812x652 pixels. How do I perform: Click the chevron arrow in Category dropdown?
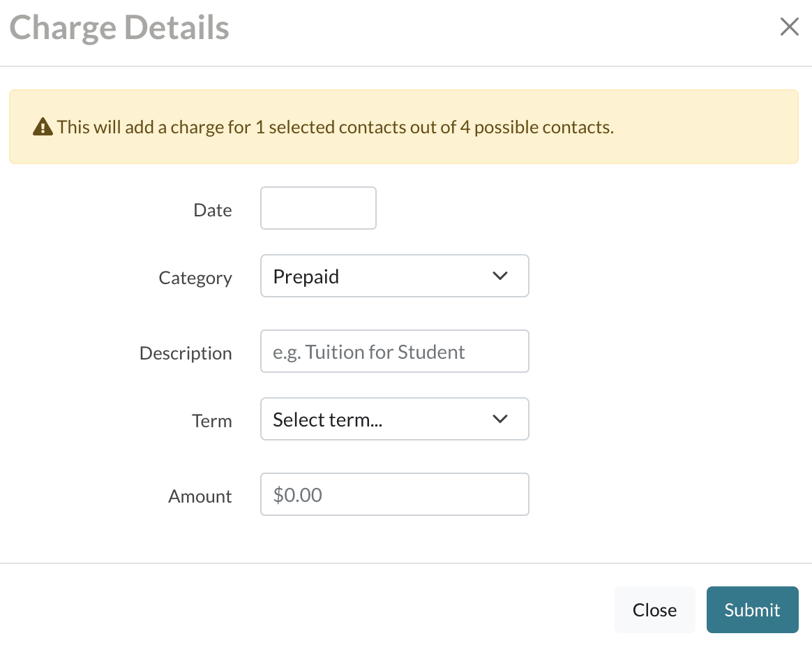point(500,276)
